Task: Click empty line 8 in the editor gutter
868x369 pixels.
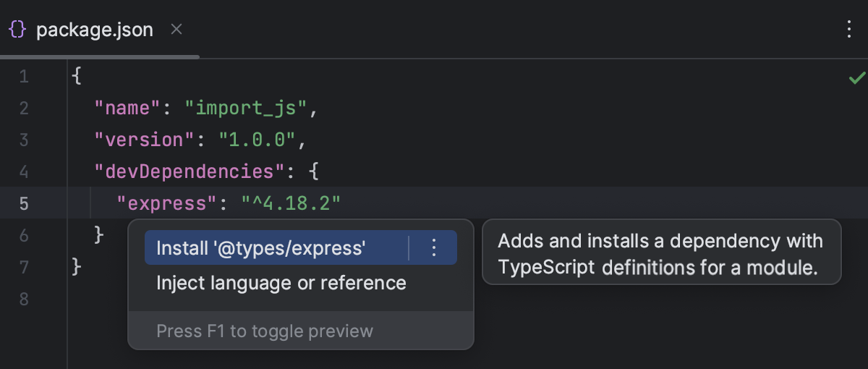Action: tap(24, 300)
